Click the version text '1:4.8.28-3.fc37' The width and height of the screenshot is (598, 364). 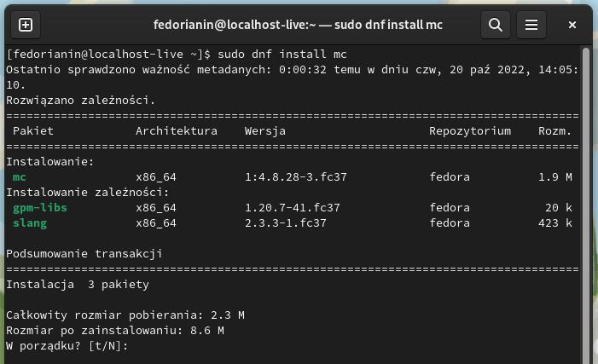(x=296, y=177)
